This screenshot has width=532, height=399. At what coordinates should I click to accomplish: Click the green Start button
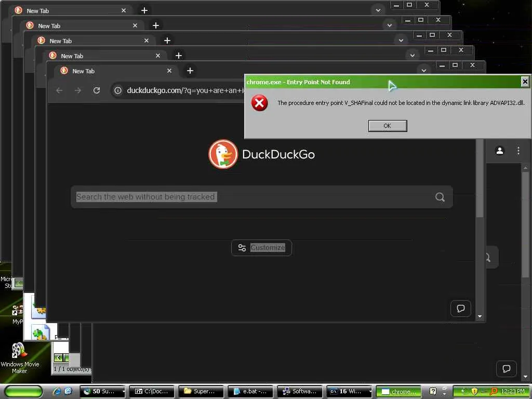(x=23, y=391)
